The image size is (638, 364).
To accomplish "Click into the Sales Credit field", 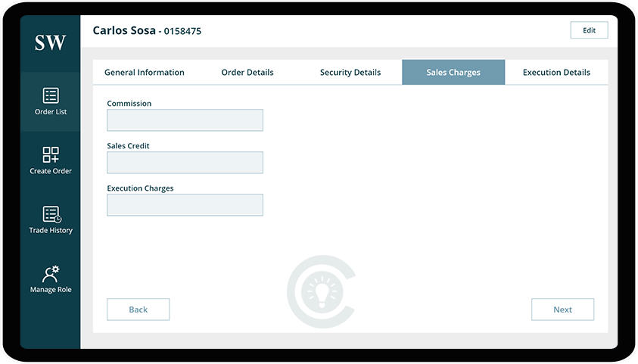I will coord(185,163).
